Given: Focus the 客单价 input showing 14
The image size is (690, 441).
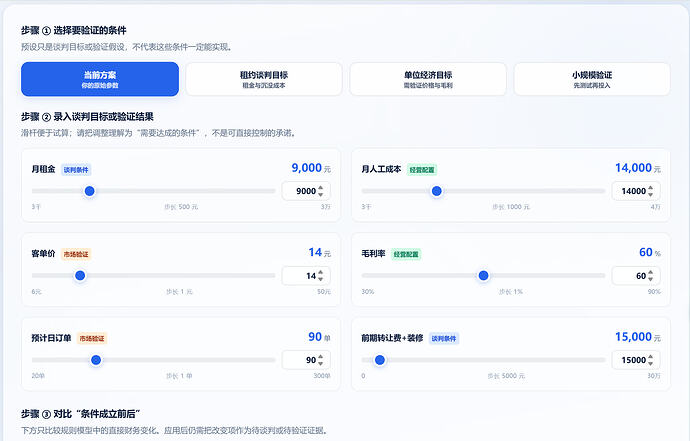Looking at the screenshot, I should tap(306, 276).
